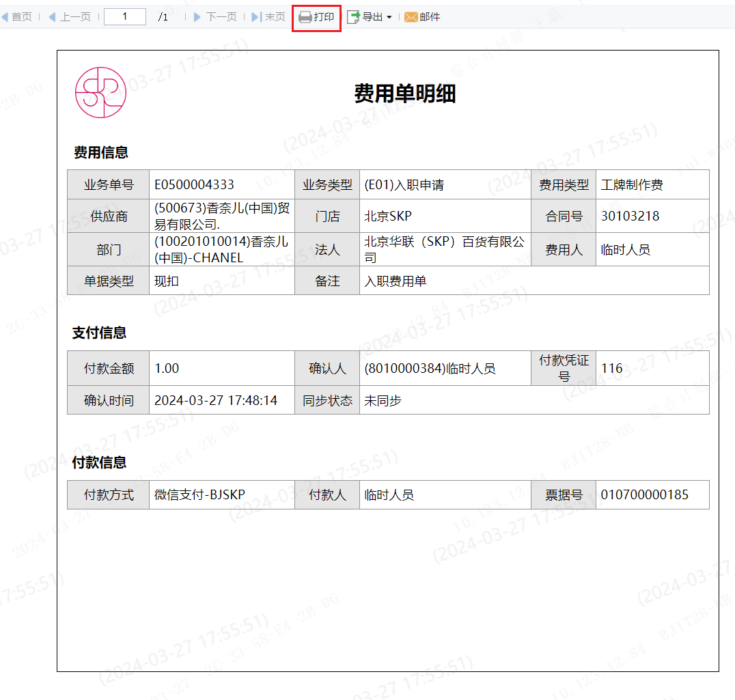Click the next page arrow icon
This screenshot has height=700, width=735.
197,17
